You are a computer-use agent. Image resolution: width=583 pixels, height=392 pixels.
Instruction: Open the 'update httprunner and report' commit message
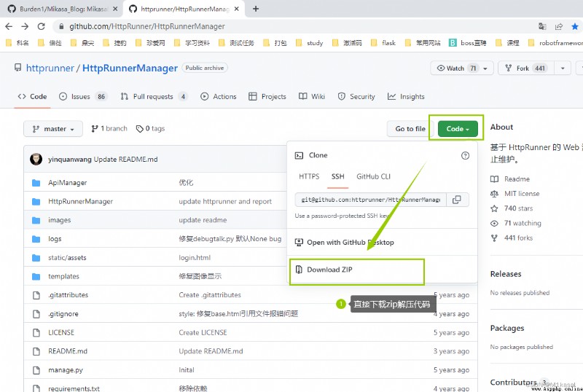point(225,202)
